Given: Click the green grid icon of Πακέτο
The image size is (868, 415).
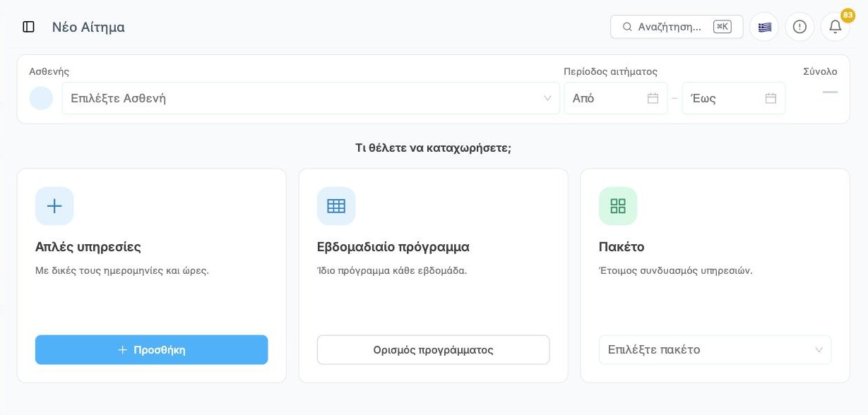Looking at the screenshot, I should [x=618, y=206].
